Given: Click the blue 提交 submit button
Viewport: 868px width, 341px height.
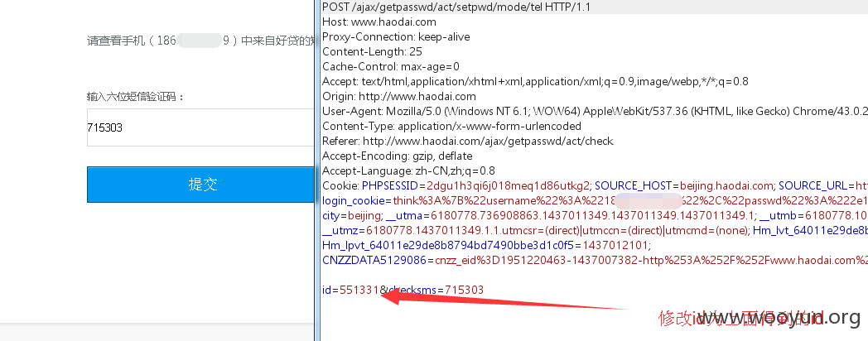Looking at the screenshot, I should tap(200, 185).
